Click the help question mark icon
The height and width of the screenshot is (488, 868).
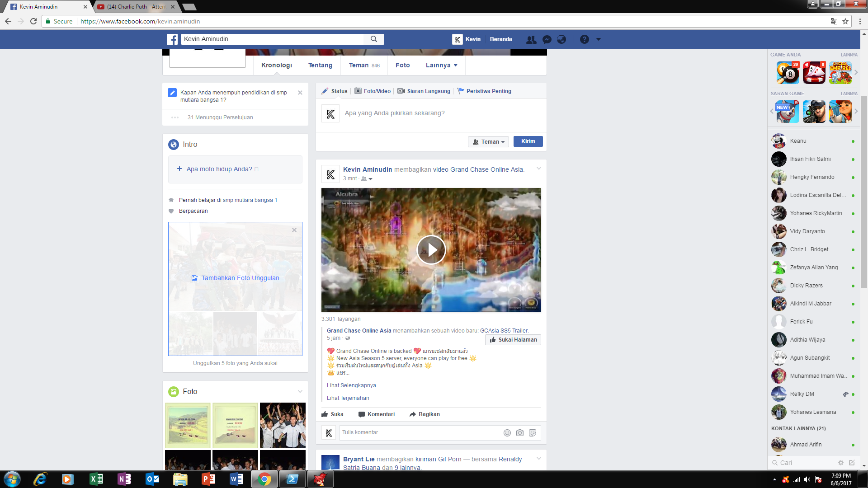(584, 39)
